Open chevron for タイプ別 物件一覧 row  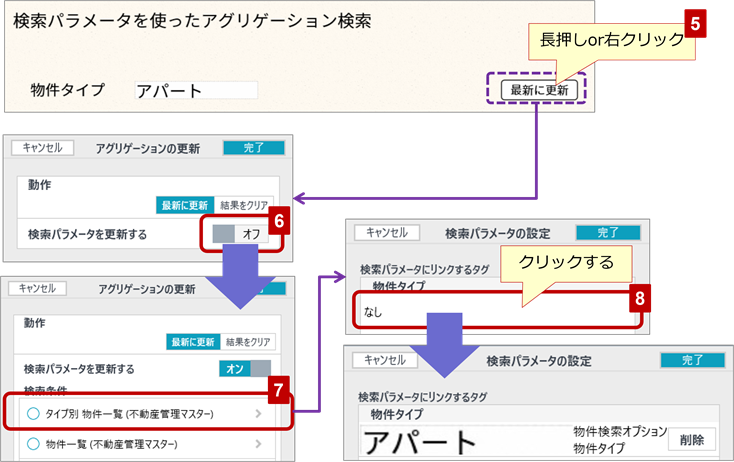[x=258, y=414]
